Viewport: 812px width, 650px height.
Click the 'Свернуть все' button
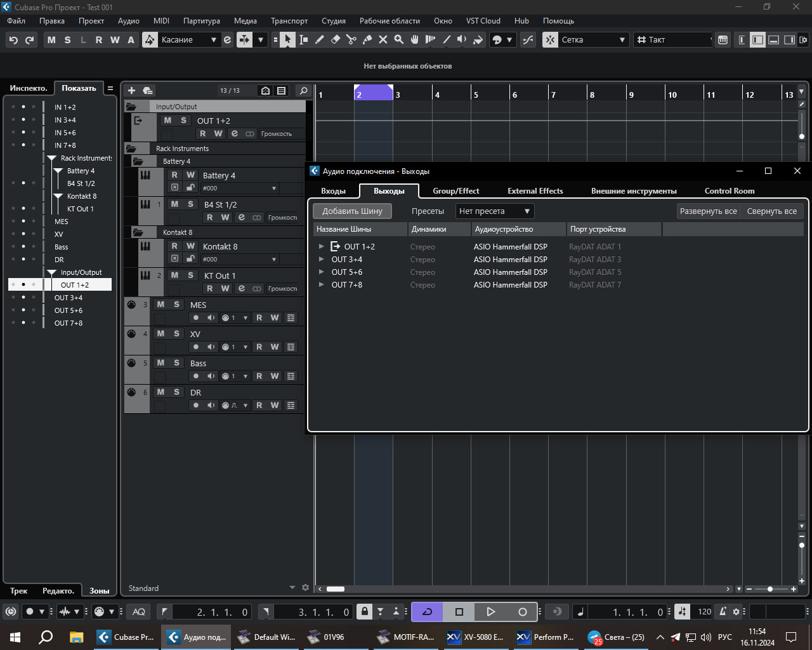(771, 211)
